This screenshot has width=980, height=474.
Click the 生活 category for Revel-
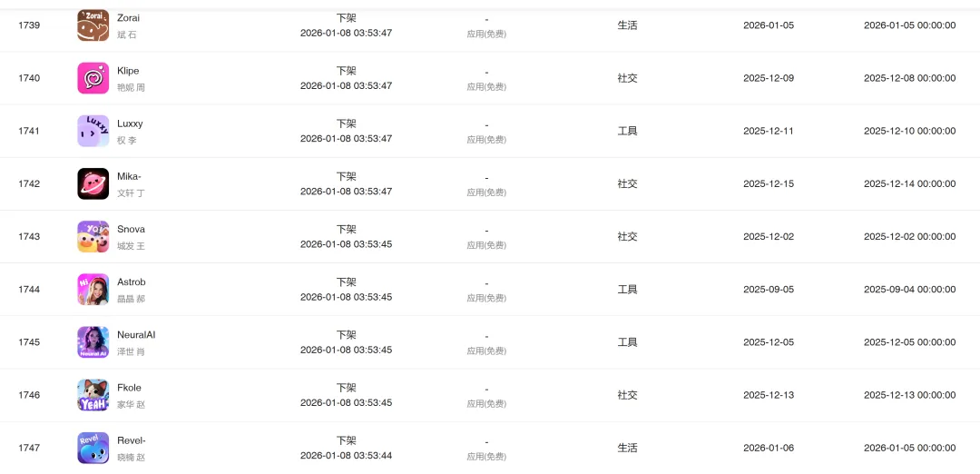(x=628, y=448)
